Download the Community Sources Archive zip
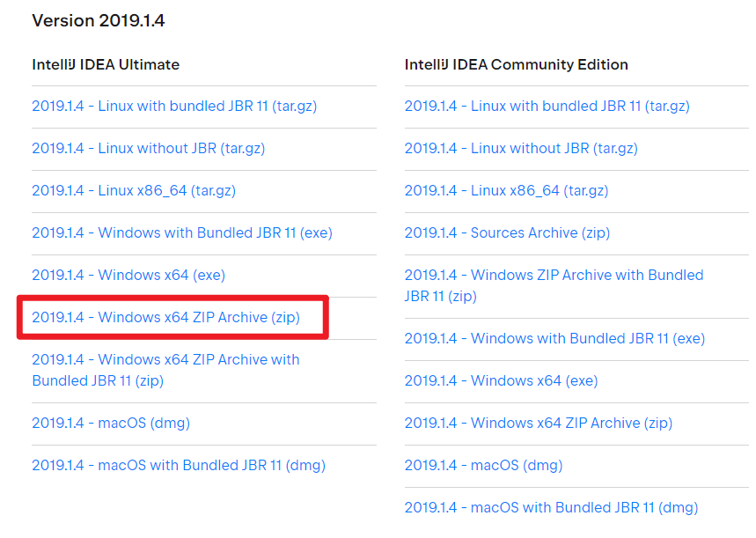 click(x=507, y=233)
